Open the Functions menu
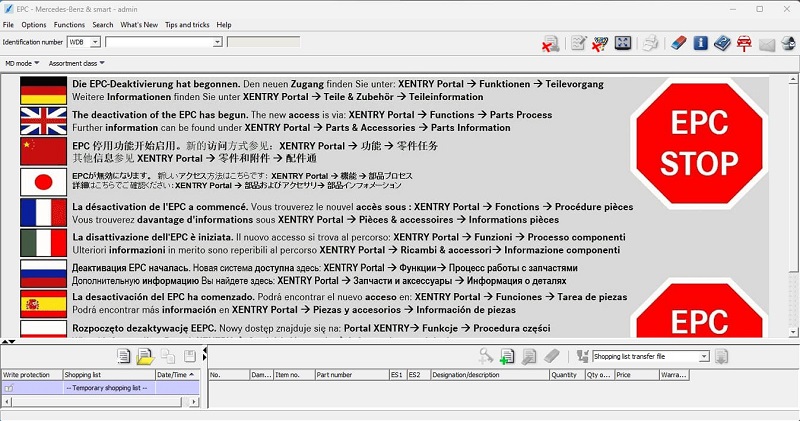 click(69, 24)
